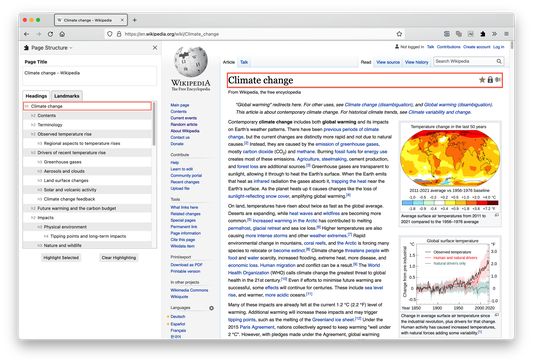This screenshot has height=364, width=533.
Task: Select the Contents heading in list
Action: click(87, 116)
